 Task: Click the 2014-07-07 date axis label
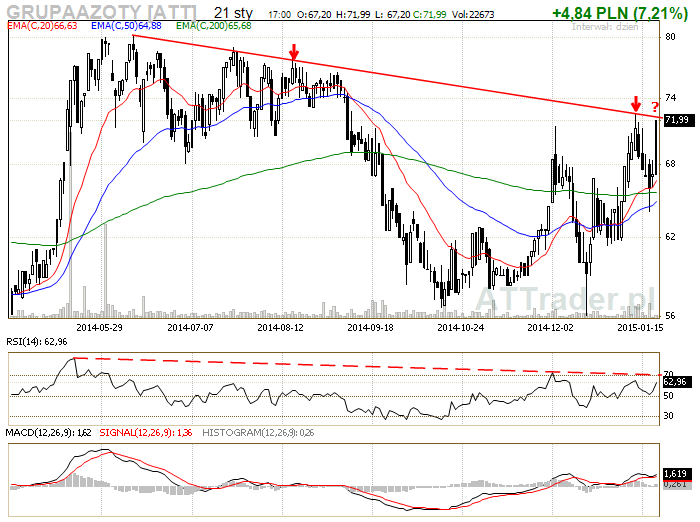pyautogui.click(x=190, y=327)
